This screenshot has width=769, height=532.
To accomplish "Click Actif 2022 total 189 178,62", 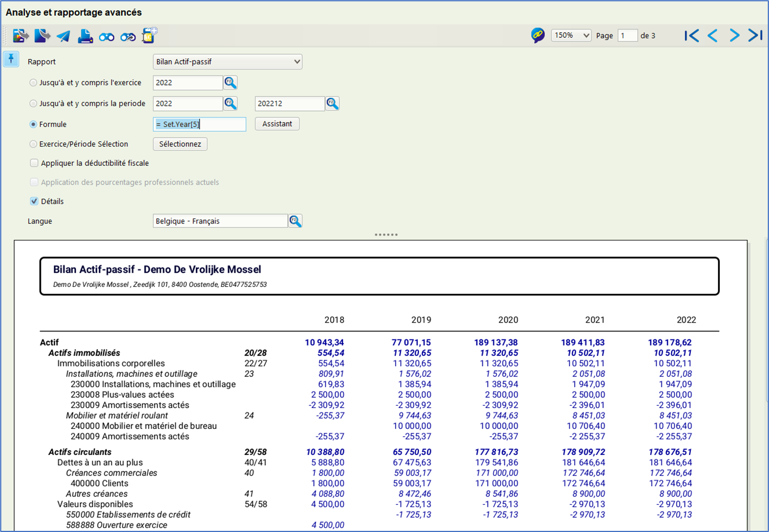I will tap(670, 342).
